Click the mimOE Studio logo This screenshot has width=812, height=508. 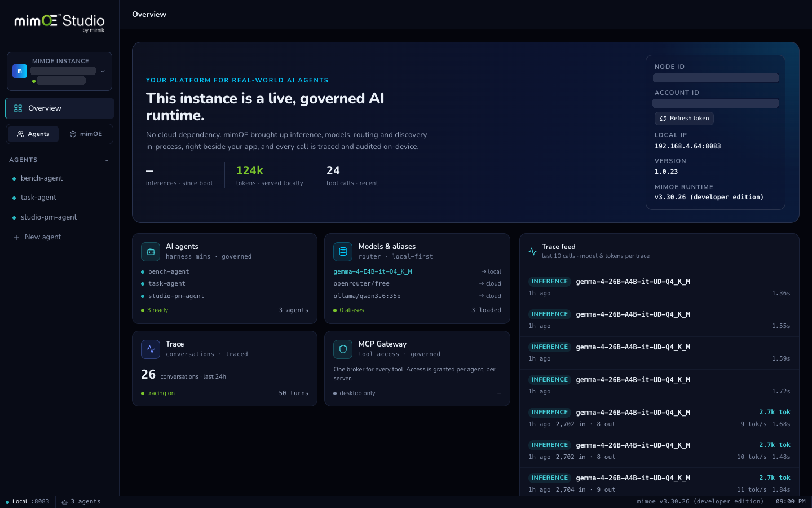(x=59, y=23)
